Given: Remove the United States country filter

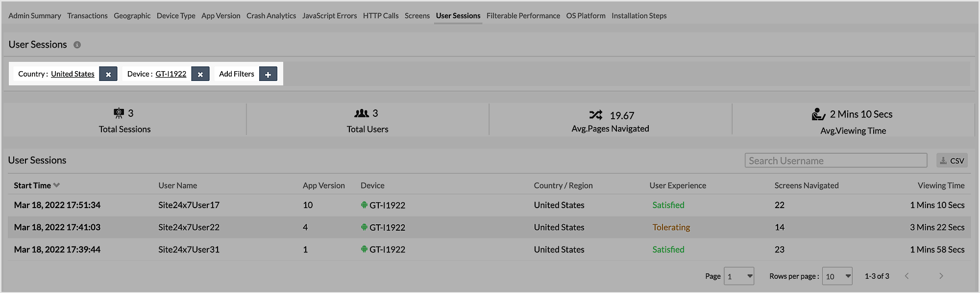Looking at the screenshot, I should tap(108, 74).
